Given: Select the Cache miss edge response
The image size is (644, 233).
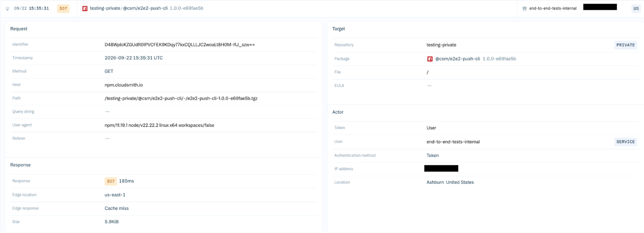Looking at the screenshot, I should (x=117, y=209).
